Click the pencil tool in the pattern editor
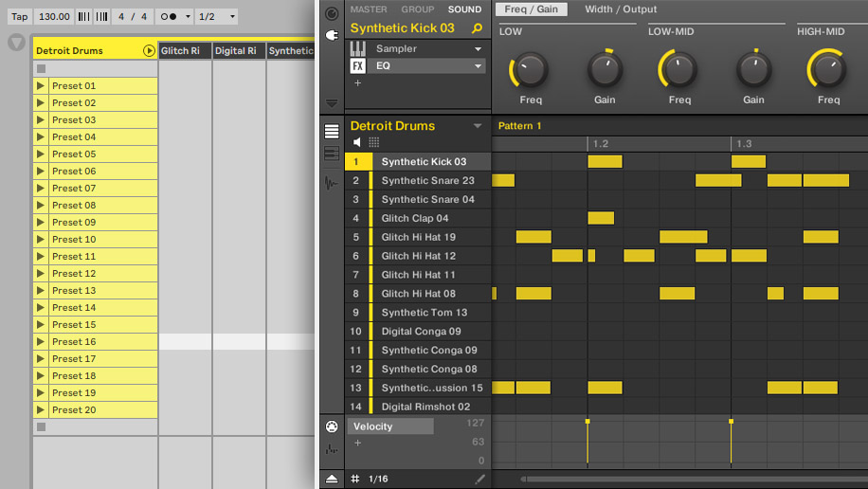The height and width of the screenshot is (489, 868). (x=480, y=479)
